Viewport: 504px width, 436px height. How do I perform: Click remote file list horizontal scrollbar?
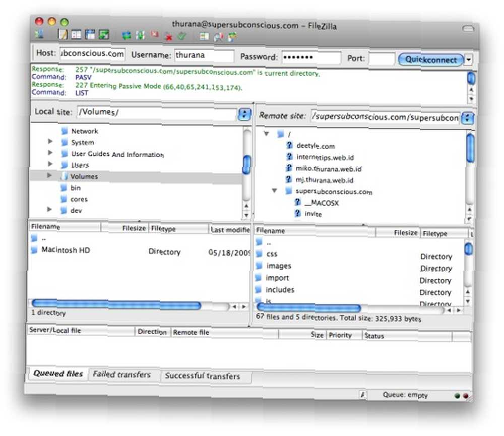pos(308,307)
